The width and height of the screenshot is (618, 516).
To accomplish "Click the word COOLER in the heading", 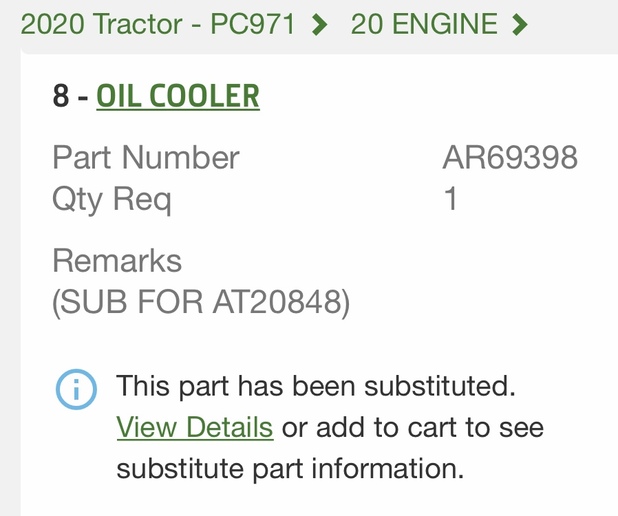I will coord(204,96).
